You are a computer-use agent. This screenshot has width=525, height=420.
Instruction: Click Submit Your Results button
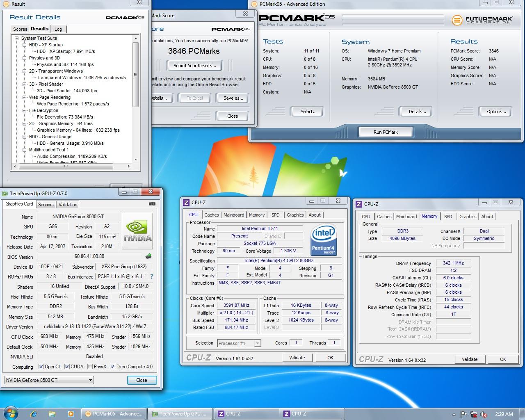194,66
